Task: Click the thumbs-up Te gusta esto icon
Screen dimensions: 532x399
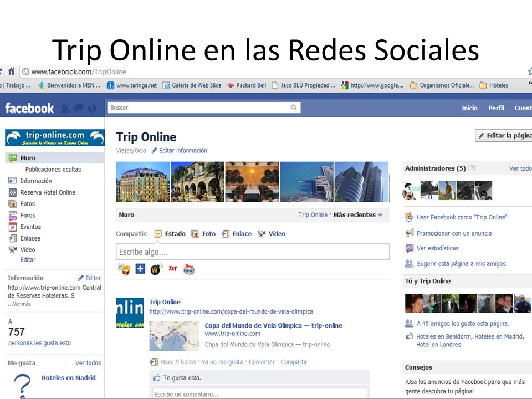Action: 157,377
